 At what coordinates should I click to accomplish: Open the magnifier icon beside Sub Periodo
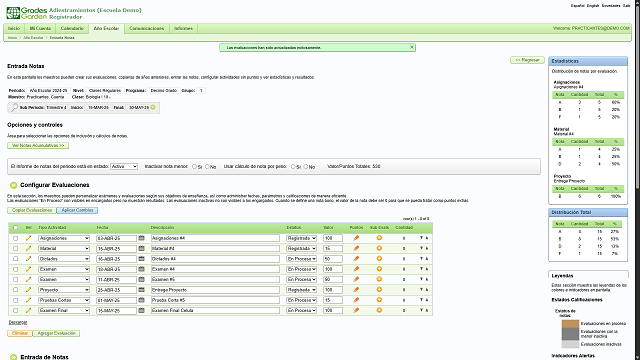pos(14,107)
